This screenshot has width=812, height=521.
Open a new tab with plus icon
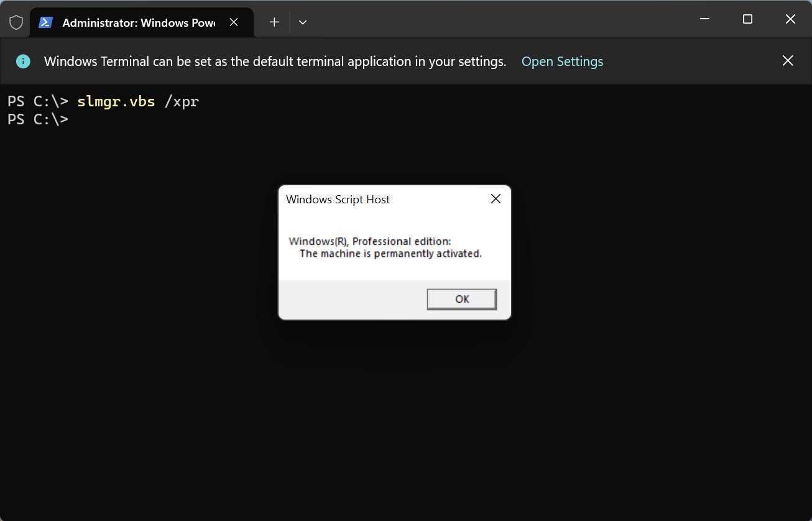tap(274, 22)
